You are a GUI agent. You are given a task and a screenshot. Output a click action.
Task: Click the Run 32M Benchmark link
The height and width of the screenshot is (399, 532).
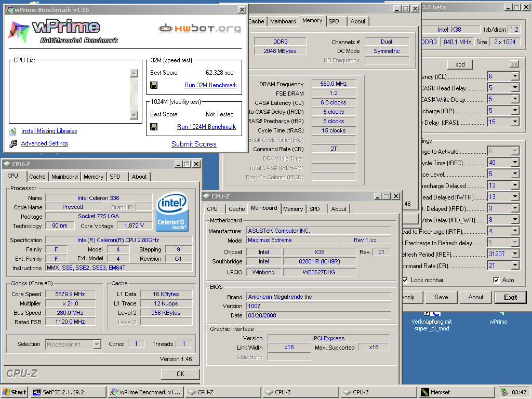click(x=211, y=85)
